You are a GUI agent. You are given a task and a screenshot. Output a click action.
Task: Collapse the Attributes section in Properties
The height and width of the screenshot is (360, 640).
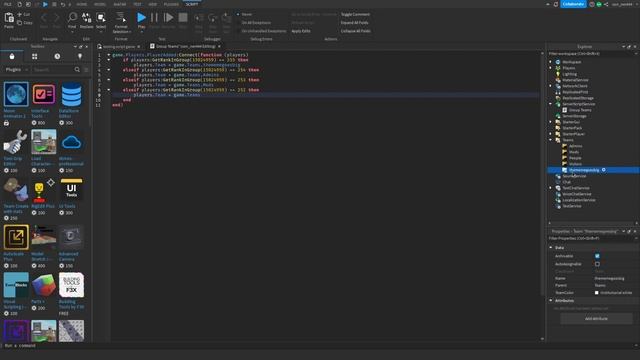[551, 300]
